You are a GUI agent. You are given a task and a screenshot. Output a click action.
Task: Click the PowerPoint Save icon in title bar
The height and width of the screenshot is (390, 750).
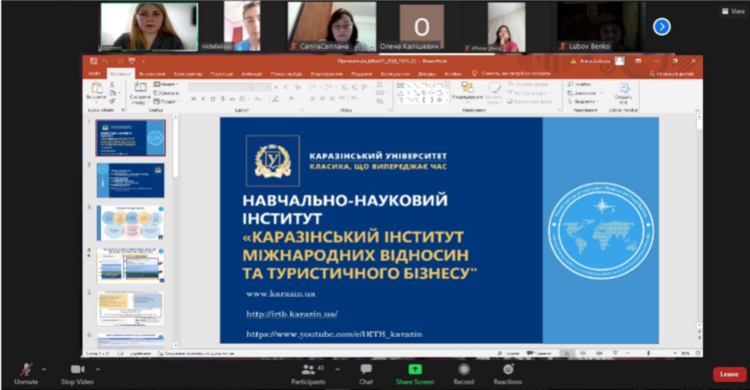click(93, 61)
